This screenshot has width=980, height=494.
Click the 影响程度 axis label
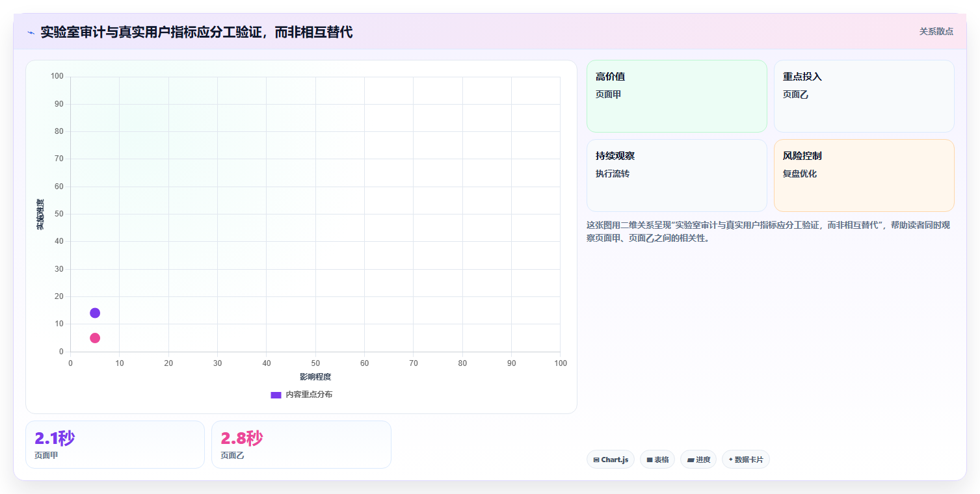[315, 377]
